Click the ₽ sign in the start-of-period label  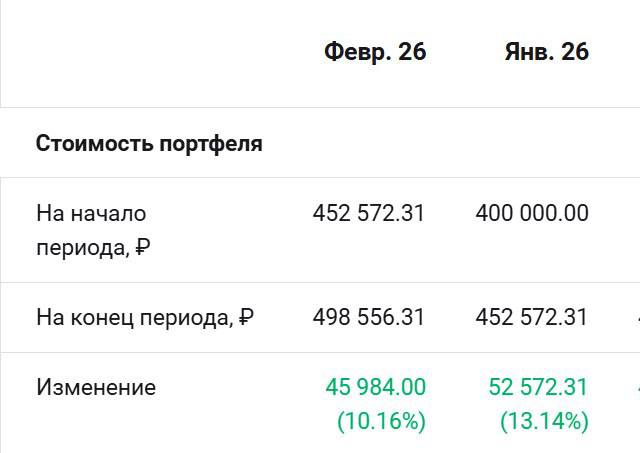(142, 247)
